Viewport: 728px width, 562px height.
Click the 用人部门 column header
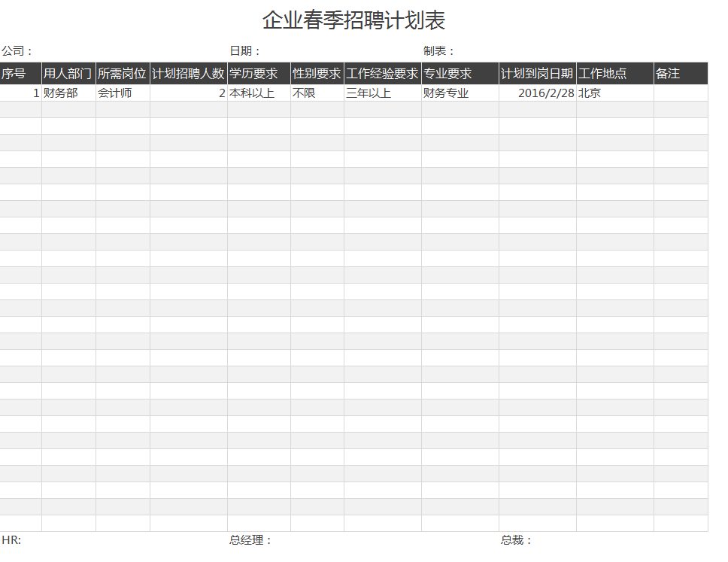(68, 74)
